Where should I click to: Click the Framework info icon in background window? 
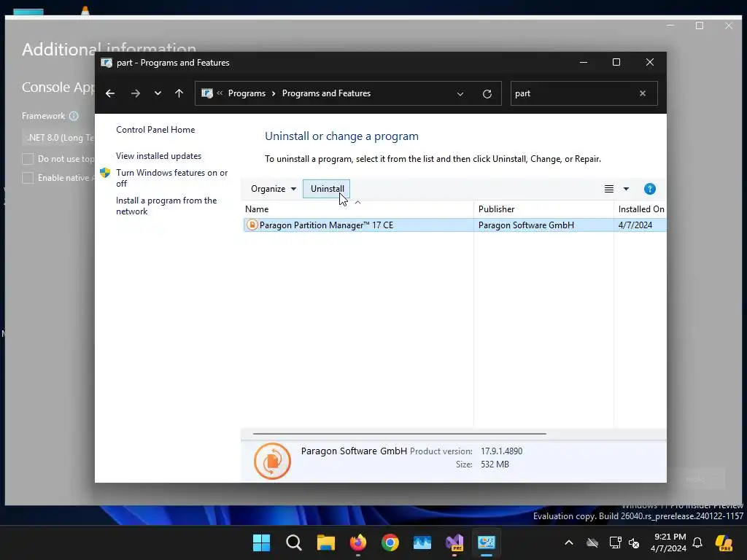pyautogui.click(x=74, y=116)
